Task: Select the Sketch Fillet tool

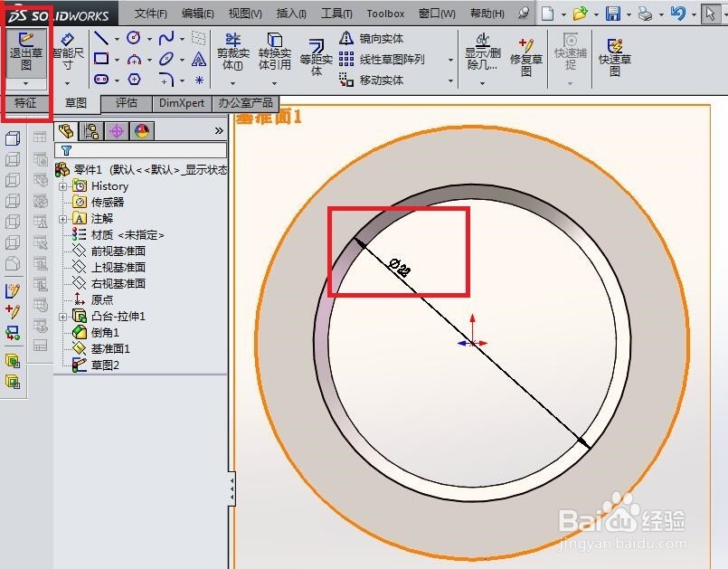Action: pos(166,80)
